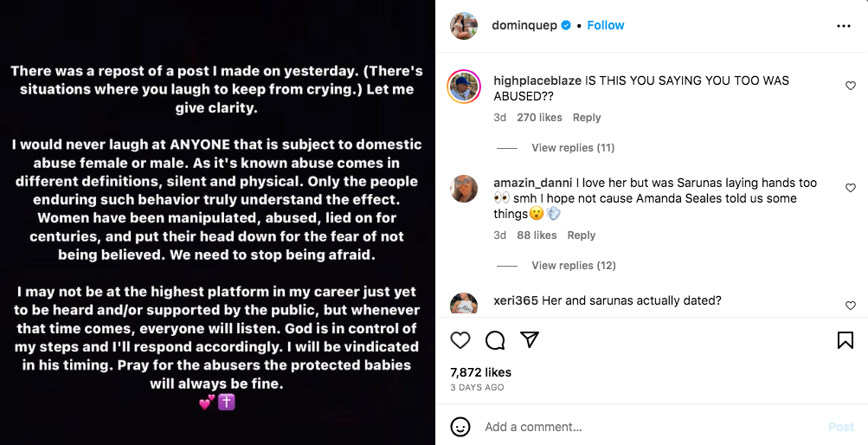Open comments via the speech bubble icon
The image size is (868, 445).
click(x=495, y=340)
